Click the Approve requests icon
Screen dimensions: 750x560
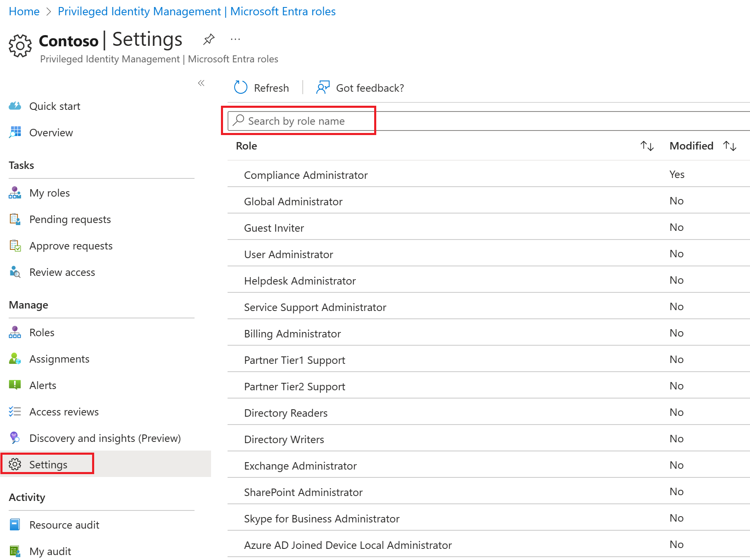[x=15, y=246]
